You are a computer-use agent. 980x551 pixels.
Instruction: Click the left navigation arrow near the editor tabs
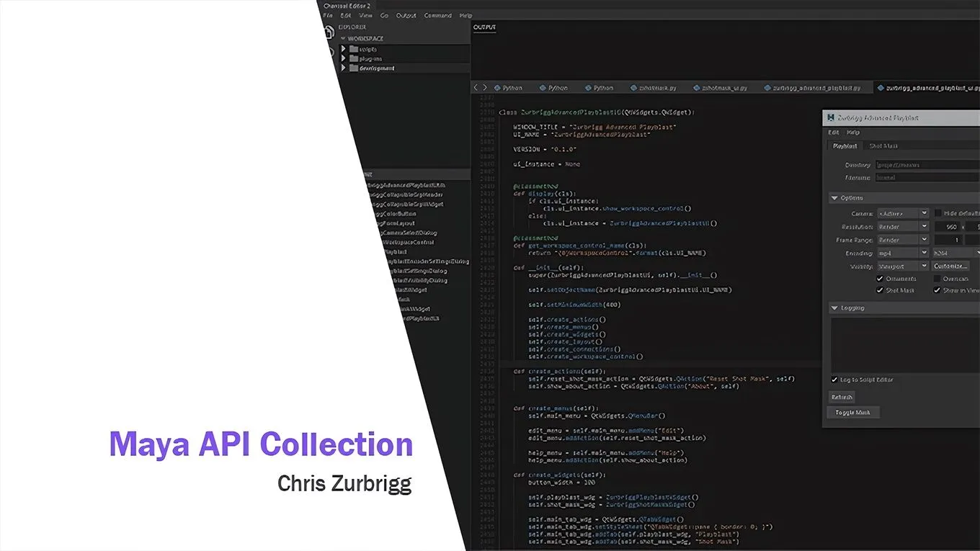click(x=475, y=87)
